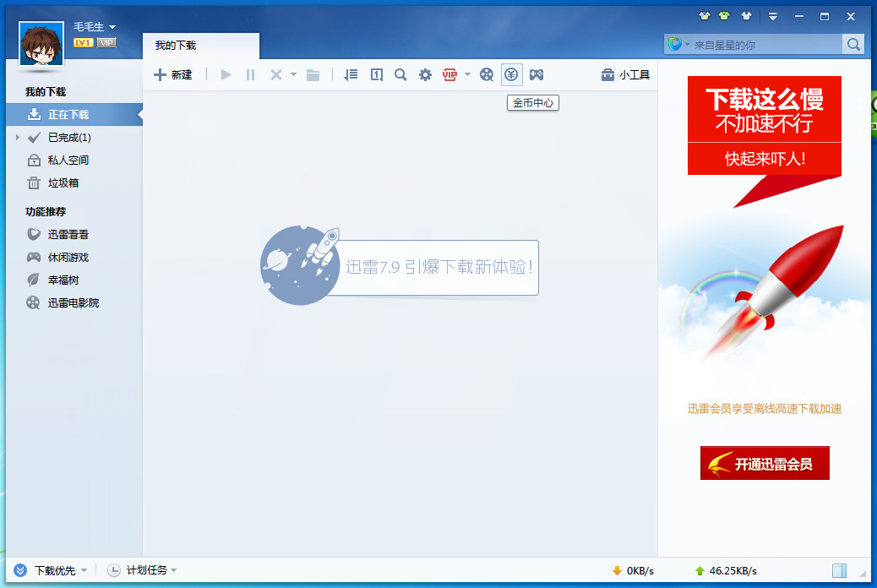Open 迅雷电影院 from the sidebar
Image resolution: width=877 pixels, height=588 pixels.
click(73, 302)
